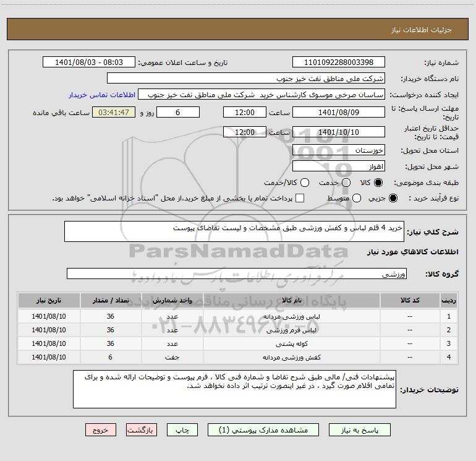Viewport: 476px width, 461px height.
Task: Click the ردیف column header
Action: (449, 300)
